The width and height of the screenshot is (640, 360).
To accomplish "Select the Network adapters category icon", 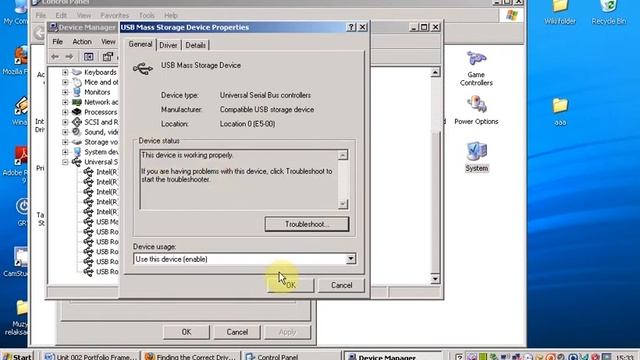I will (x=77, y=102).
